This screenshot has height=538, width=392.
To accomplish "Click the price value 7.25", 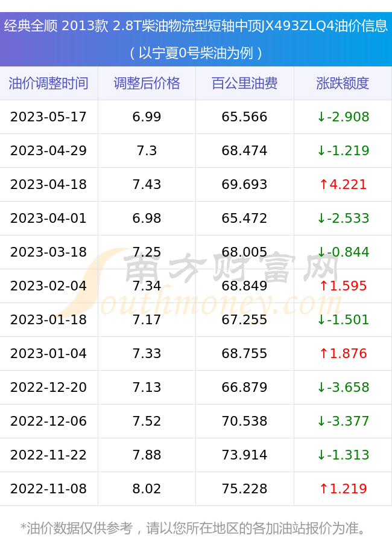I will (147, 252).
